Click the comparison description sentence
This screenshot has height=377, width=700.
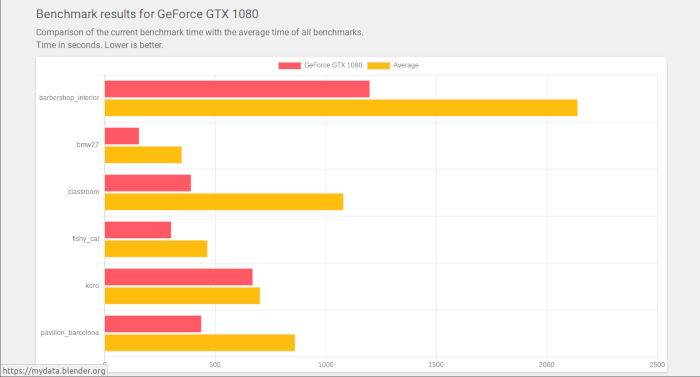[200, 33]
